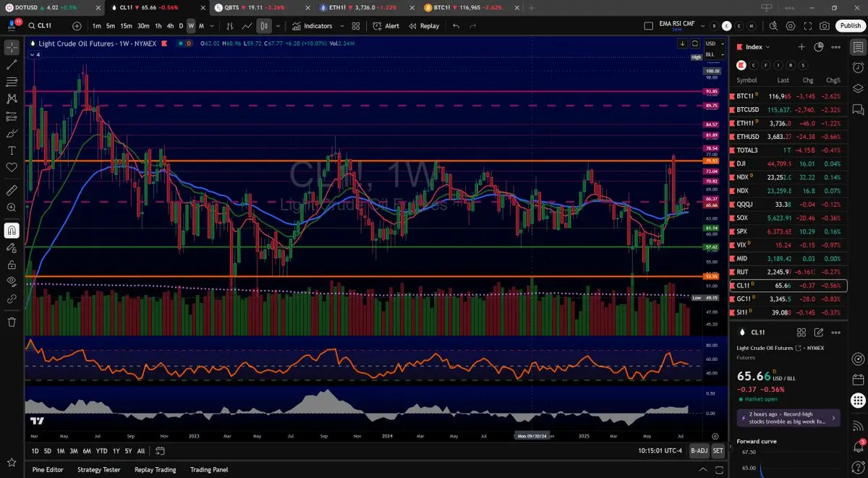868x478 pixels.
Task: Select the ruler measure tool
Action: coord(12,191)
